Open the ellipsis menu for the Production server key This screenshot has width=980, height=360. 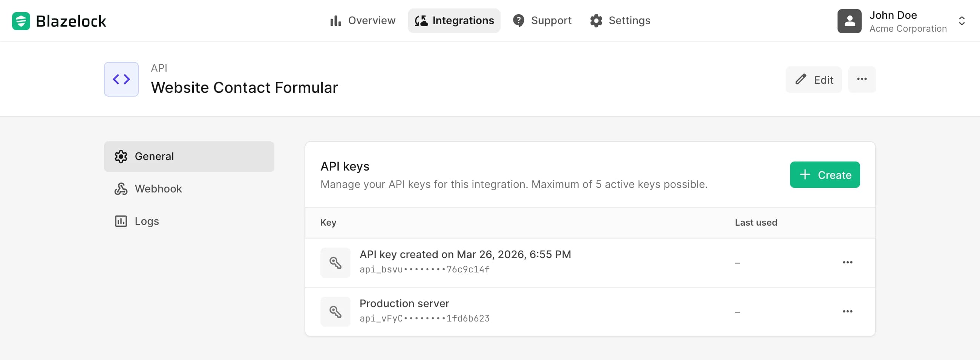(848, 311)
